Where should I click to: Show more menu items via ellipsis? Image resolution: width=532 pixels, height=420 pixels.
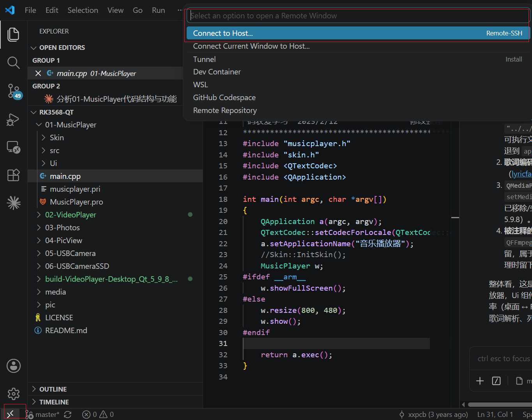pos(179,10)
